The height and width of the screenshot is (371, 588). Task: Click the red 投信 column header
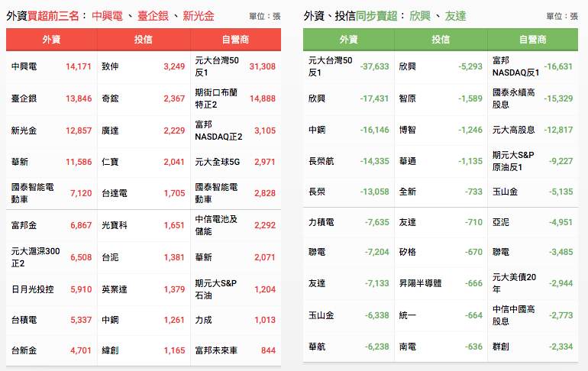click(144, 40)
